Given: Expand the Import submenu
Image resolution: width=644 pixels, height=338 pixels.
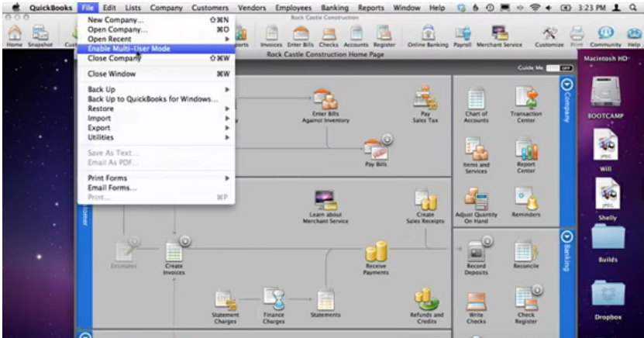Looking at the screenshot, I should (156, 119).
